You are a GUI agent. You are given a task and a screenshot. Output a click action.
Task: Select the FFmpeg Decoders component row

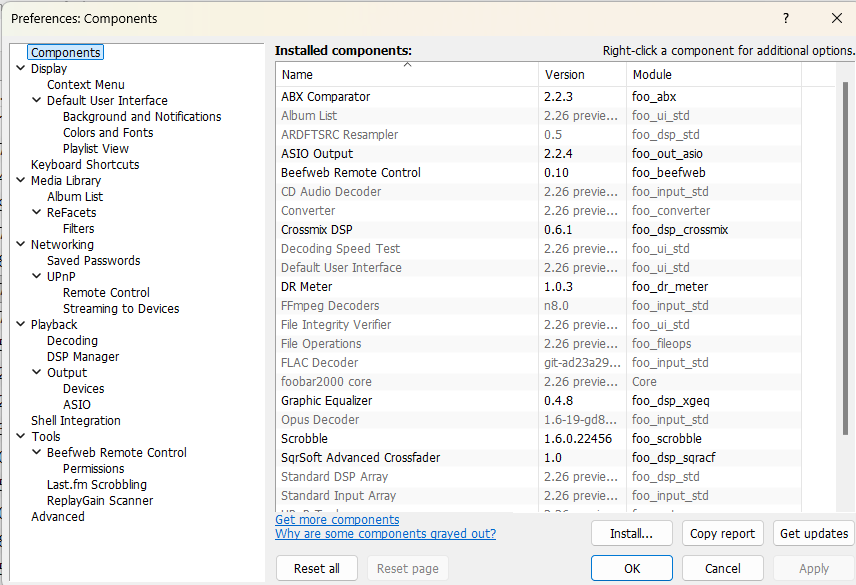(538, 306)
